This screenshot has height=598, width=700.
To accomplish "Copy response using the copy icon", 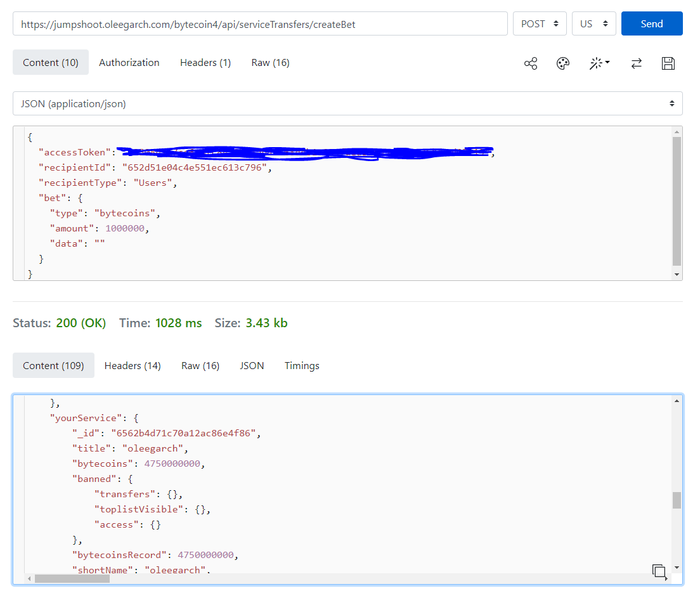I will click(x=659, y=571).
